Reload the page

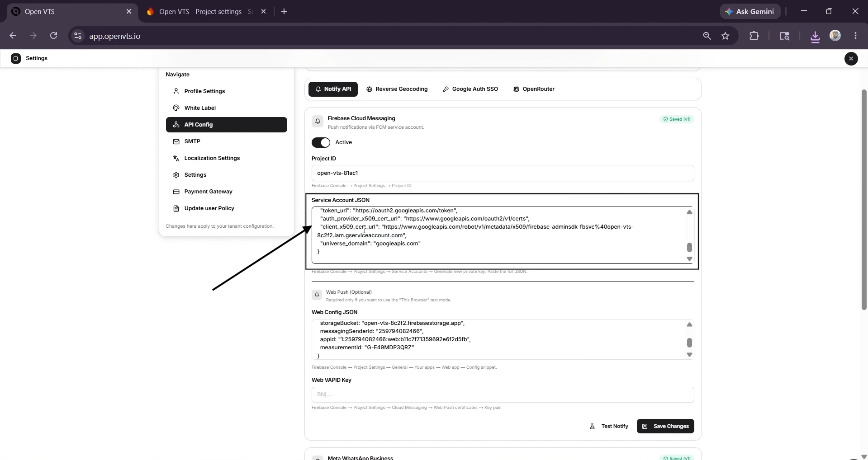pos(53,36)
